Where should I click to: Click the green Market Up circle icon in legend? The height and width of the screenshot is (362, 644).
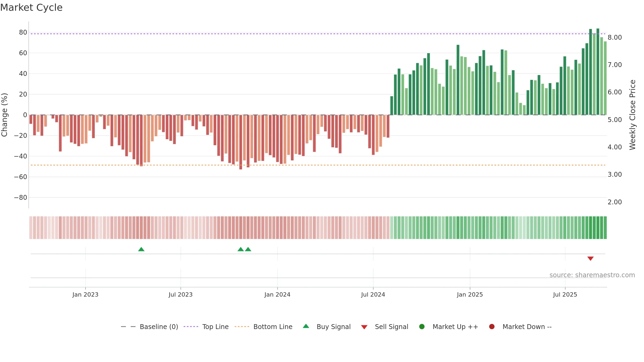[x=422, y=327]
